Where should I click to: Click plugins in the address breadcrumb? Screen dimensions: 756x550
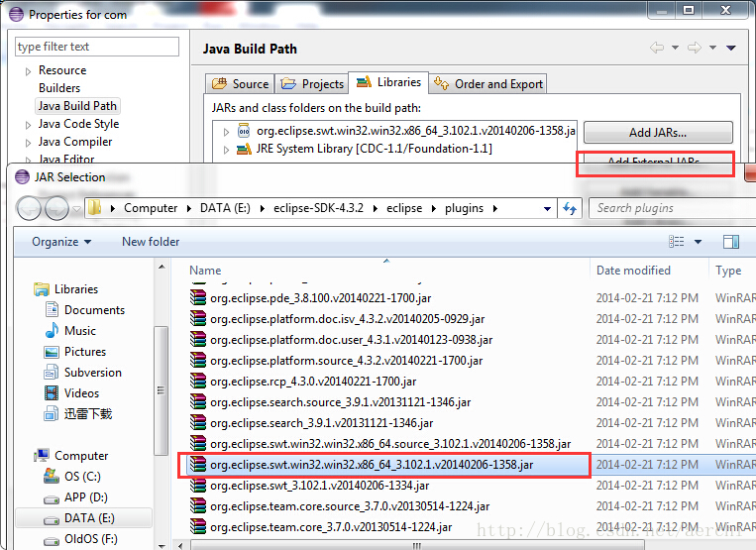point(464,208)
